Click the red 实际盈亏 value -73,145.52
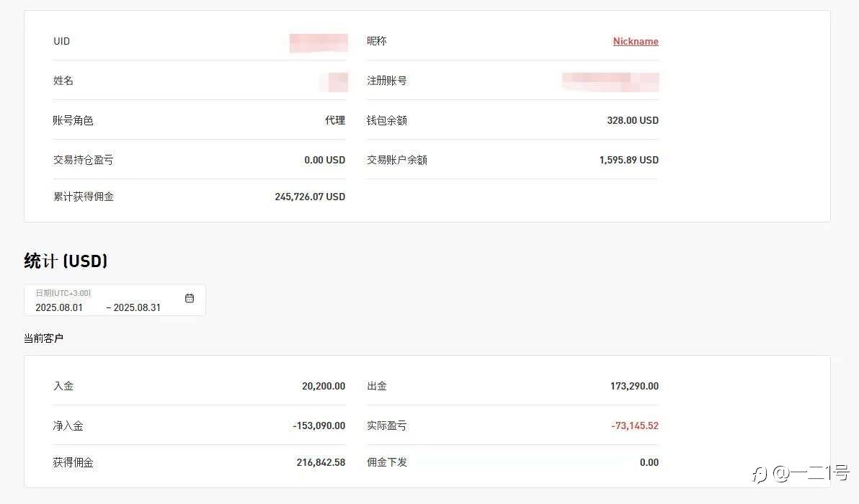 [635, 426]
